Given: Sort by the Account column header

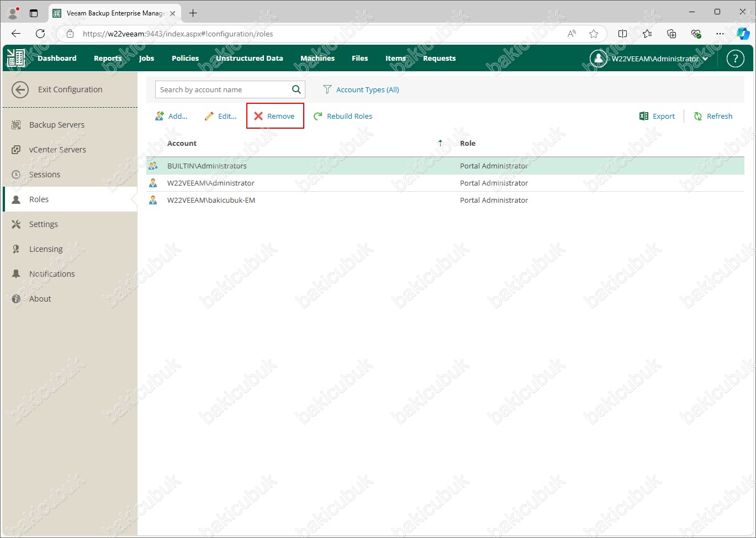Looking at the screenshot, I should (182, 143).
